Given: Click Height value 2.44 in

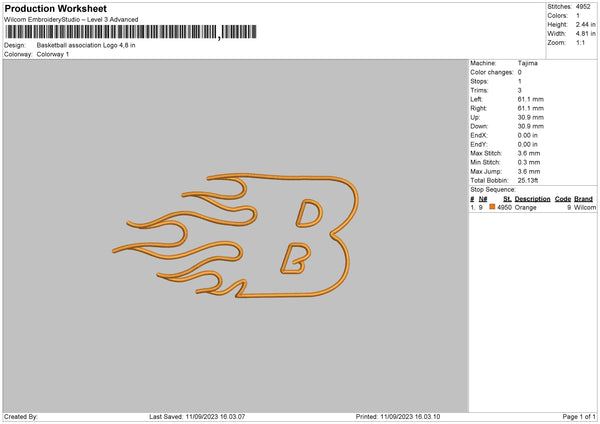Looking at the screenshot, I should (x=585, y=24).
